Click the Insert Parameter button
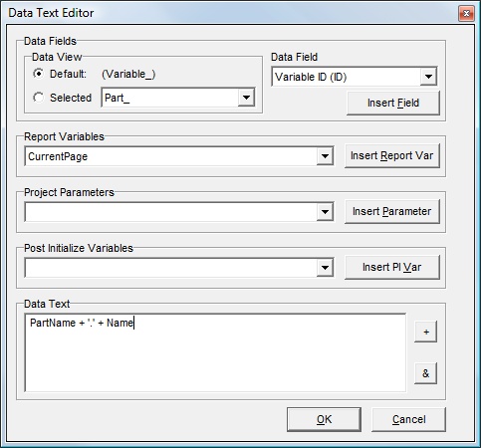The width and height of the screenshot is (481, 448). pos(392,211)
